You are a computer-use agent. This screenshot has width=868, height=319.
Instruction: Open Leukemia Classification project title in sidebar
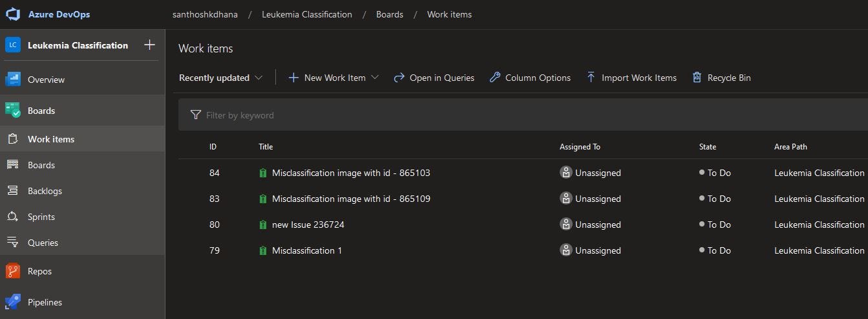(x=78, y=45)
